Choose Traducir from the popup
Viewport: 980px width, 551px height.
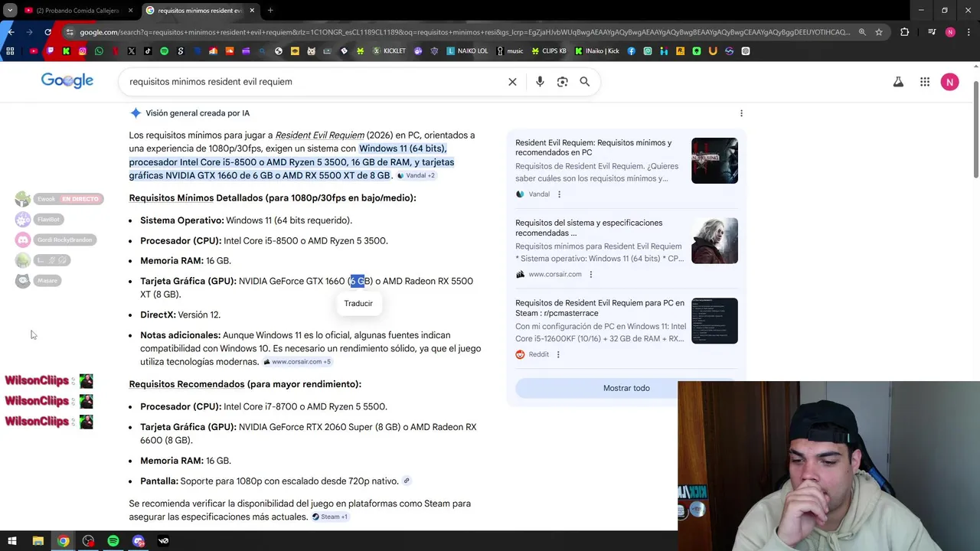(x=358, y=304)
